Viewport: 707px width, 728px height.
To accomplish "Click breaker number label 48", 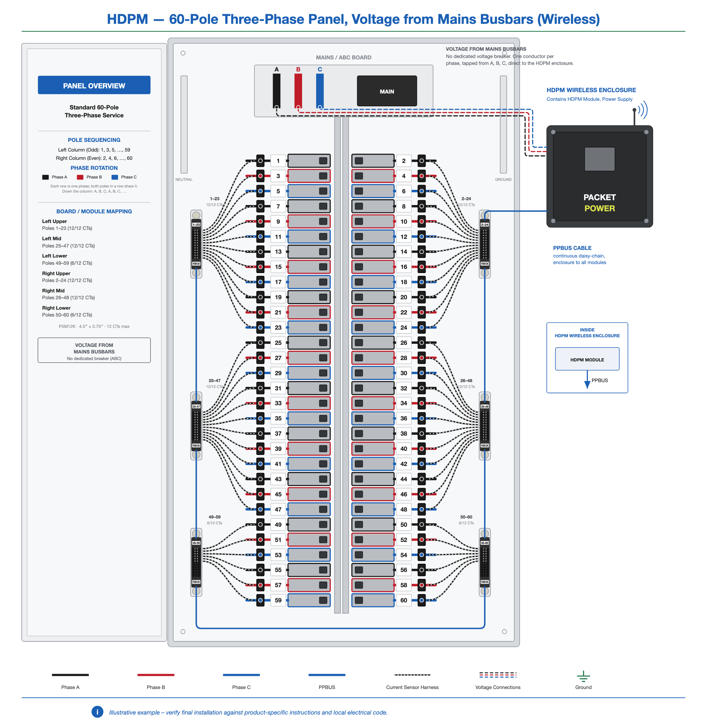I will (404, 509).
